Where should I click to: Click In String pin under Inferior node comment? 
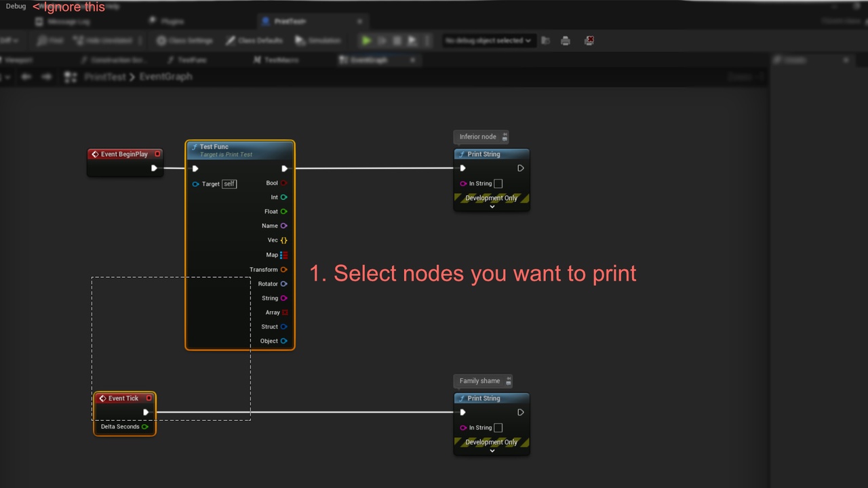[463, 184]
